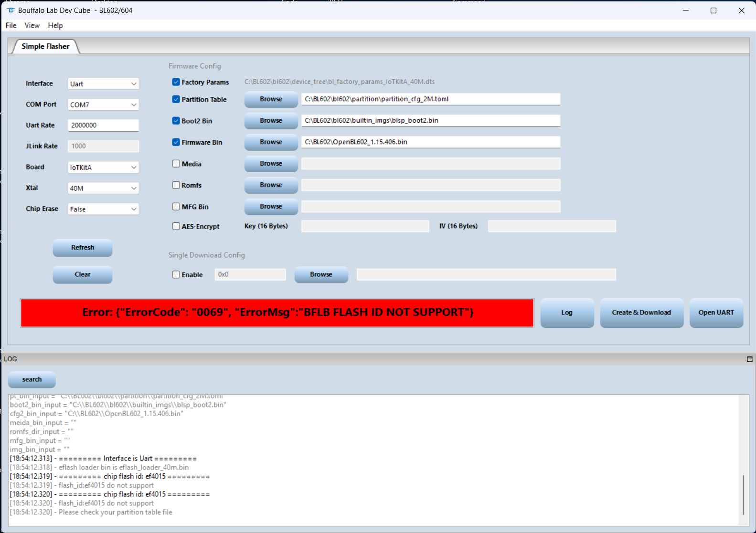Click log line 'cfg2_bin_input' path
Image resolution: width=756 pixels, height=533 pixels.
point(96,414)
